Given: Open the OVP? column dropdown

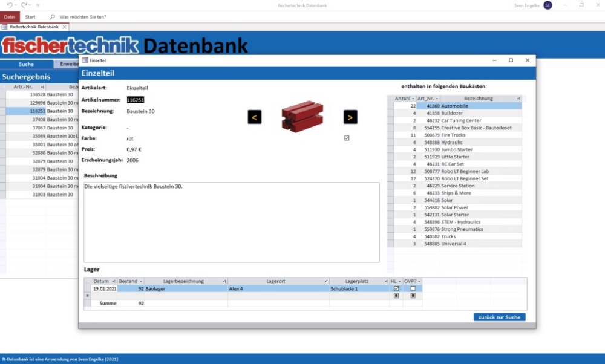Looking at the screenshot, I should tap(419, 282).
